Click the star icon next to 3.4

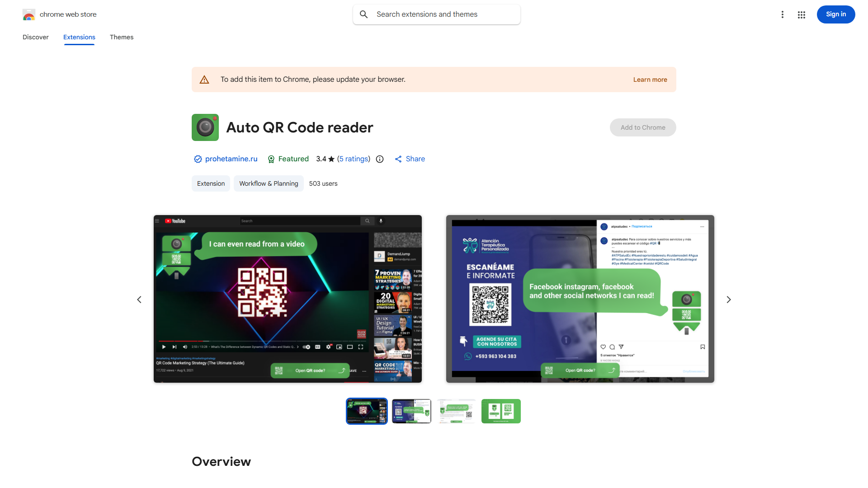click(332, 159)
